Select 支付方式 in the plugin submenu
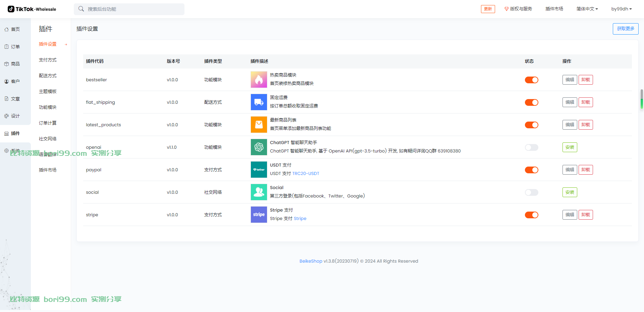The height and width of the screenshot is (312, 644). [48, 60]
